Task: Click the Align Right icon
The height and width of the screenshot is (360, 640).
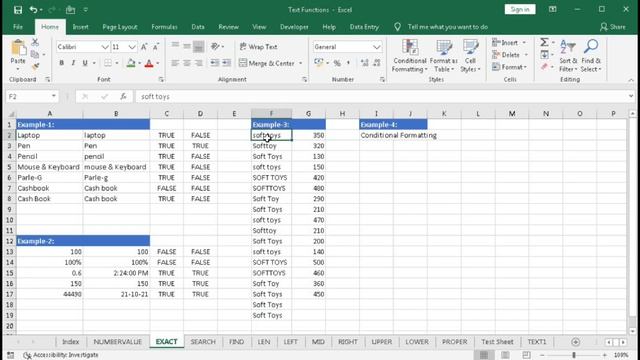Action: (199, 63)
